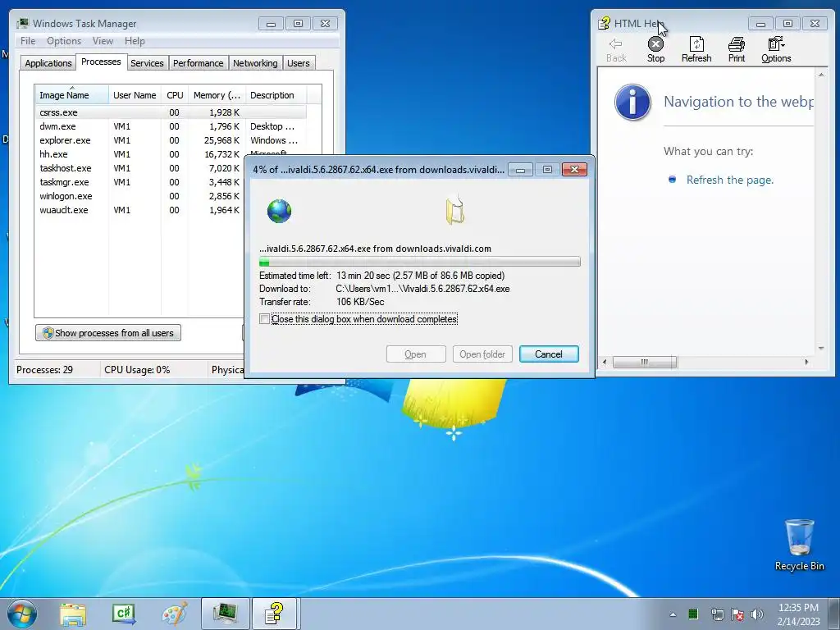Click HTML Help scroll down arrow
Viewport: 840px width, 630px height.
click(x=821, y=348)
